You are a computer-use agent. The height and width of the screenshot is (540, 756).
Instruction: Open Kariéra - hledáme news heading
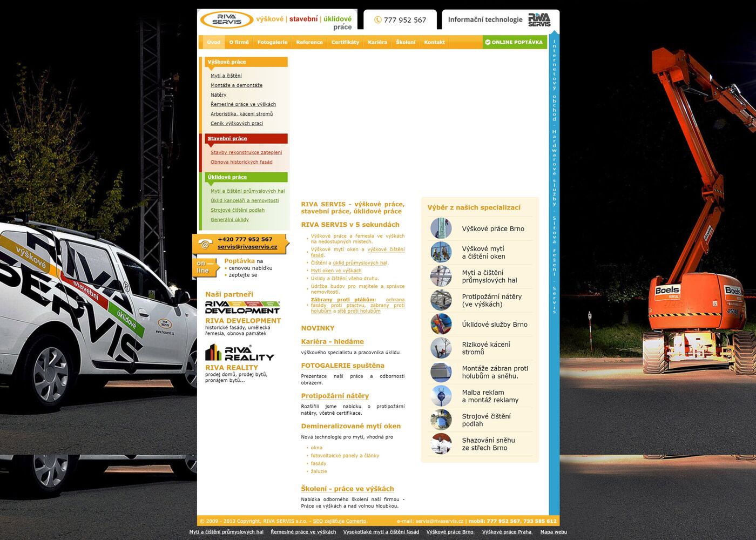coord(332,342)
